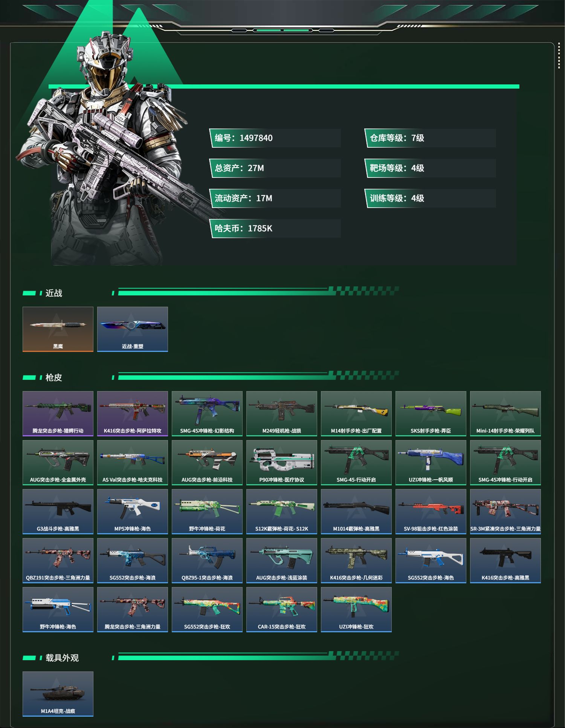Open the K416突击步枪-阿萨拉特攻 skin card

point(133,414)
